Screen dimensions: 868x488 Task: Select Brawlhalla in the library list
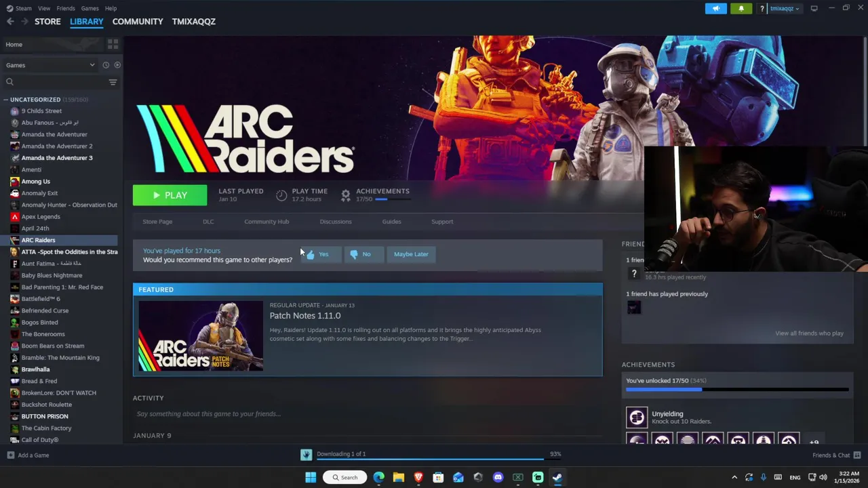35,369
